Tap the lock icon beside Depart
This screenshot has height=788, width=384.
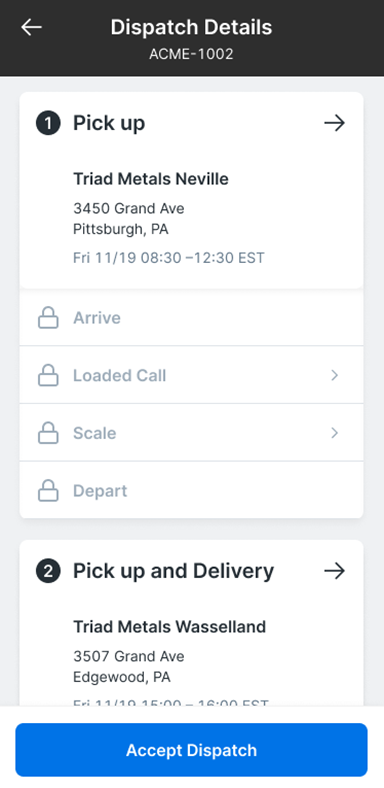tap(48, 490)
